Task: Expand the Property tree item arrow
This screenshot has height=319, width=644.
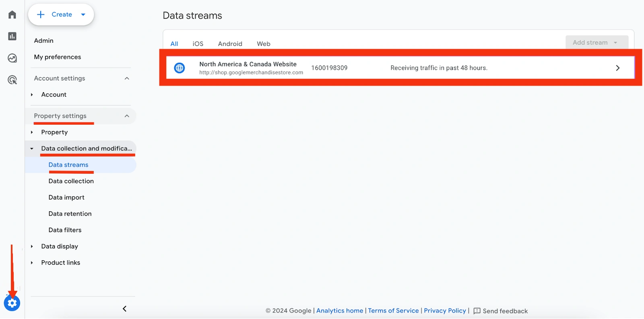Action: [32, 132]
